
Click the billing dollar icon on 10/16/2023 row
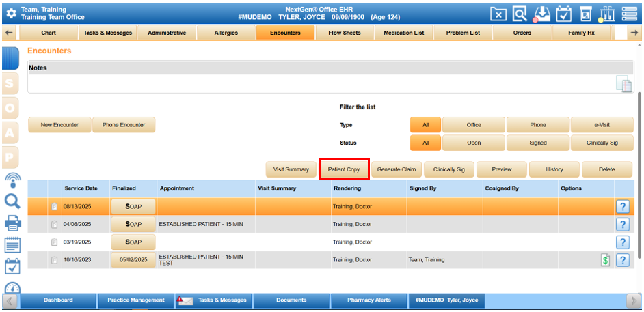tap(605, 260)
